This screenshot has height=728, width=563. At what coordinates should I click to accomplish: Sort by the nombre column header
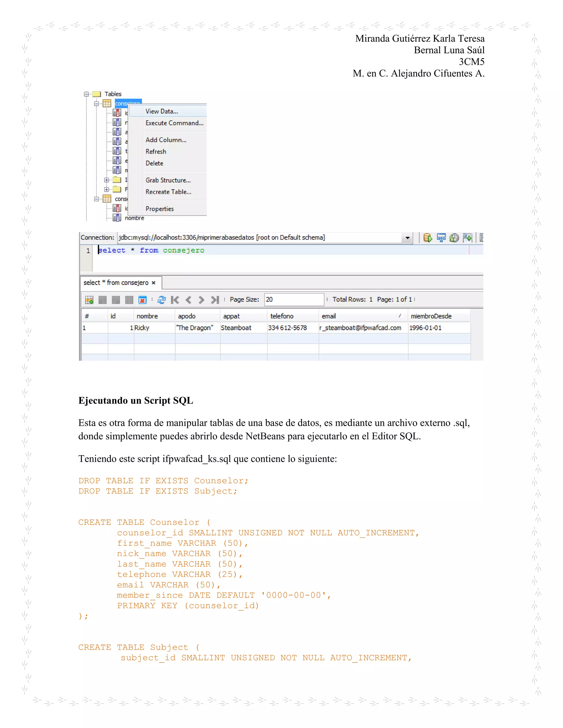pos(154,316)
